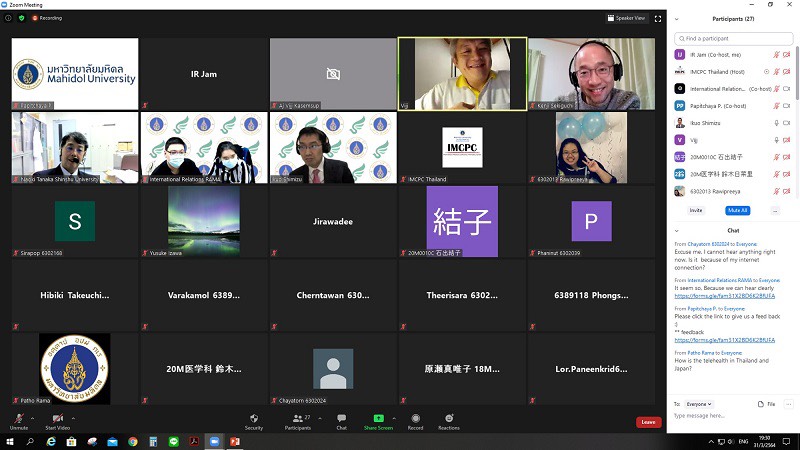Open the Chat panel from toolbar
The width and height of the screenshot is (800, 450).
[341, 419]
